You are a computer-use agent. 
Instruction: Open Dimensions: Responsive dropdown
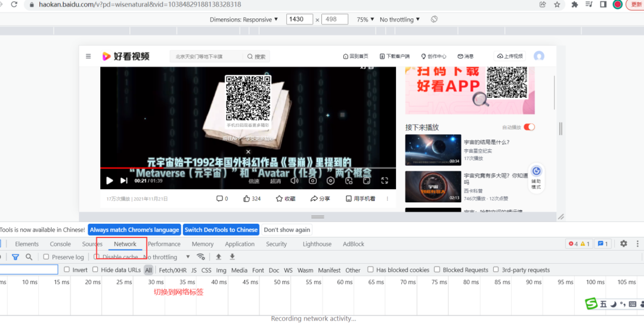tap(244, 19)
